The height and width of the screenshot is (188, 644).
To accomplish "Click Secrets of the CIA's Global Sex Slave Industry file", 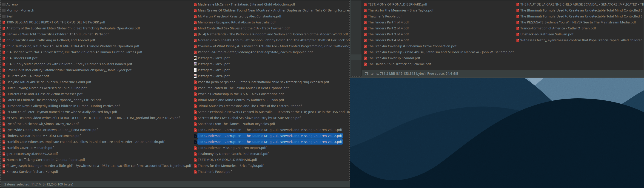I will click(x=249, y=118).
